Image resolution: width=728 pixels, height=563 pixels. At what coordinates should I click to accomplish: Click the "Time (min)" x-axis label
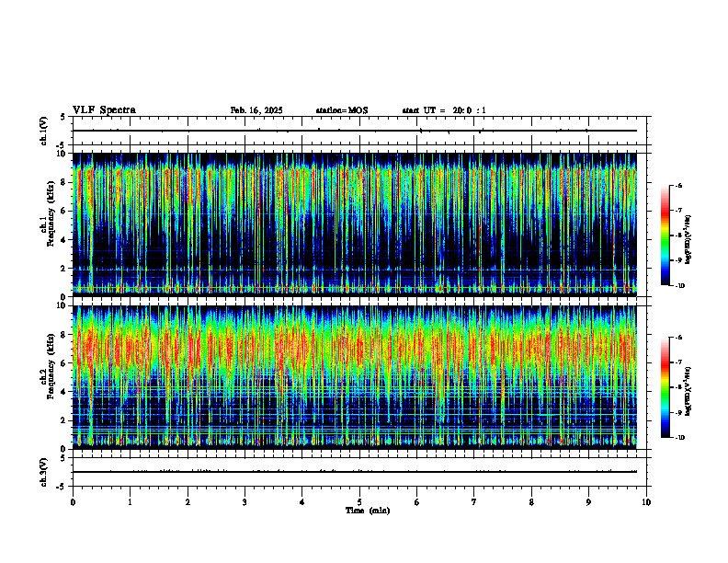[368, 511]
